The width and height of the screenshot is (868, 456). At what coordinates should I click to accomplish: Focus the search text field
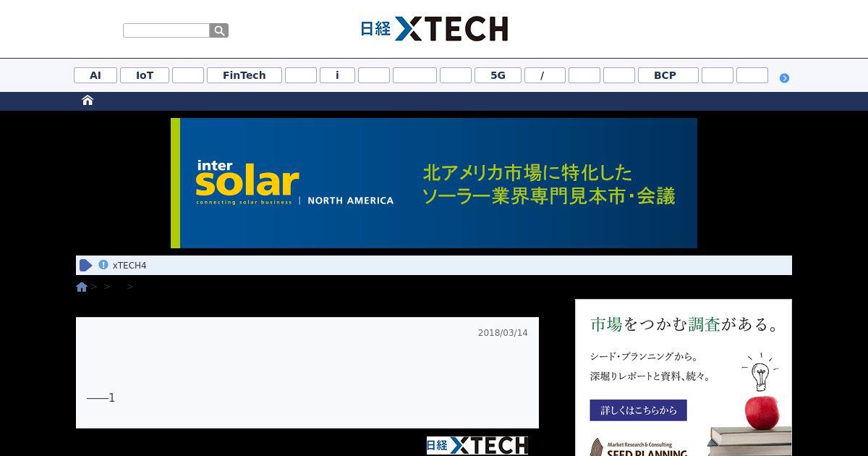click(166, 30)
